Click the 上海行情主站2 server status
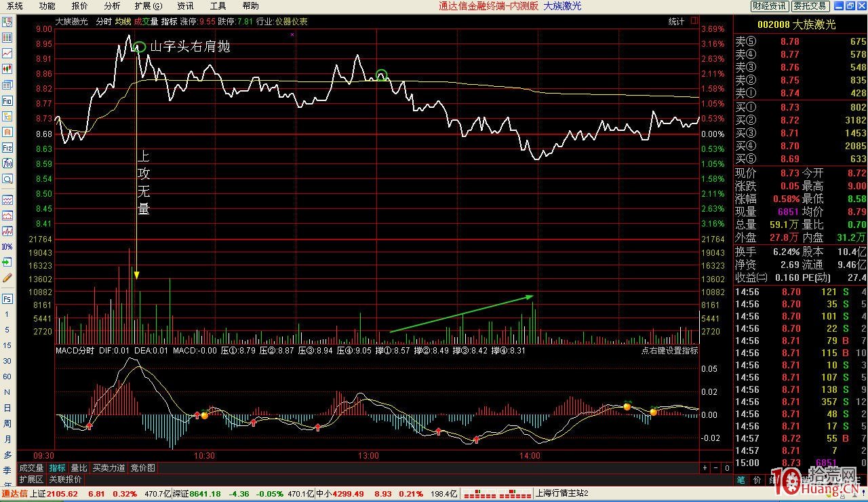The width and height of the screenshot is (868, 502). coord(561,494)
